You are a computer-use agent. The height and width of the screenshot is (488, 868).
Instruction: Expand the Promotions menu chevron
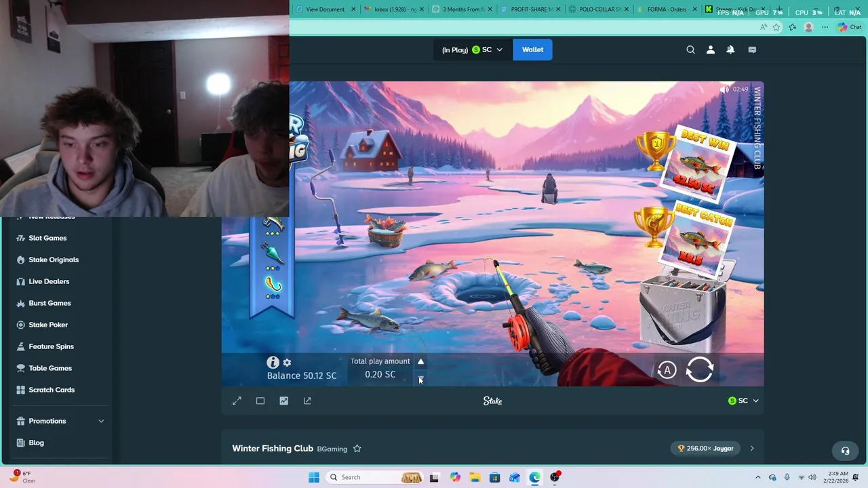tap(101, 421)
